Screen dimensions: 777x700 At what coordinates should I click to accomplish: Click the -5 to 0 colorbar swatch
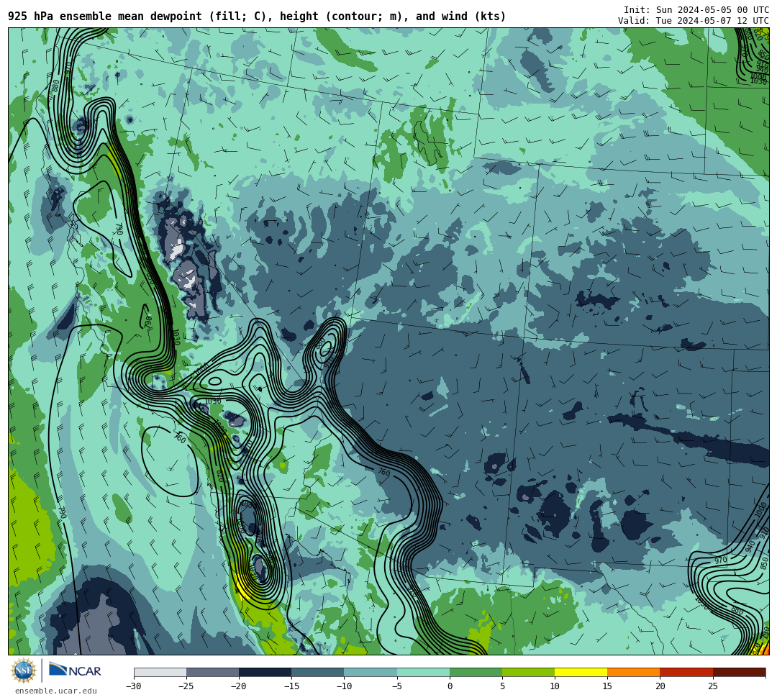coord(423,672)
